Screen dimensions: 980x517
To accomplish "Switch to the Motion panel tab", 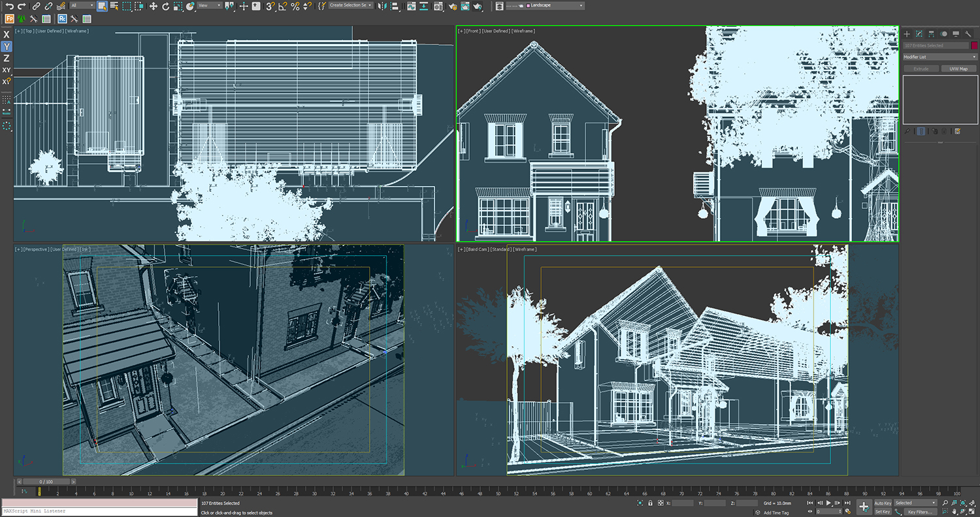I will pos(943,34).
